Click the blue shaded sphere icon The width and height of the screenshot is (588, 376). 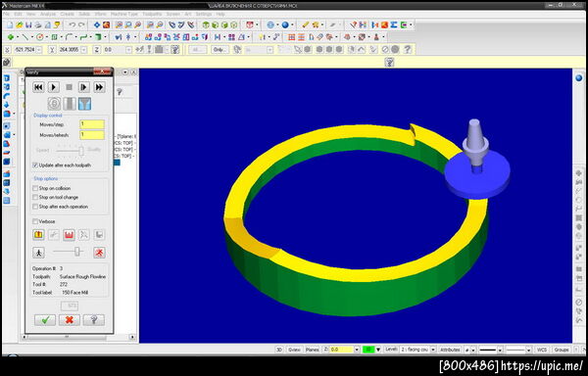(285, 25)
